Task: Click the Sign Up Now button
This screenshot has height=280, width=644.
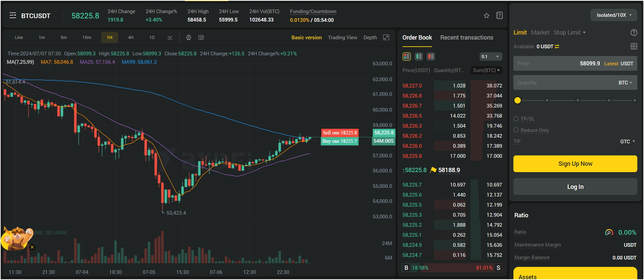Action: click(x=575, y=164)
